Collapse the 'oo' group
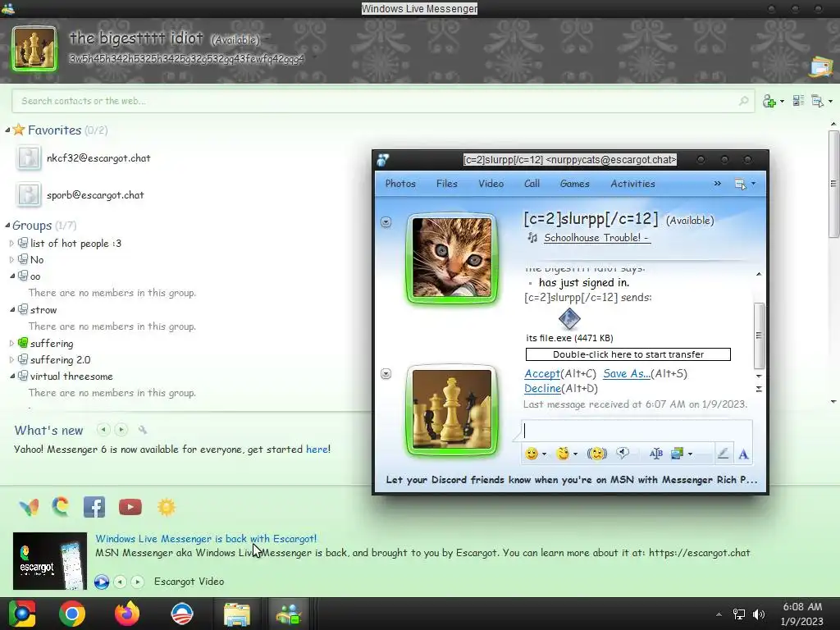Screen dimensions: 840x630 coord(11,276)
